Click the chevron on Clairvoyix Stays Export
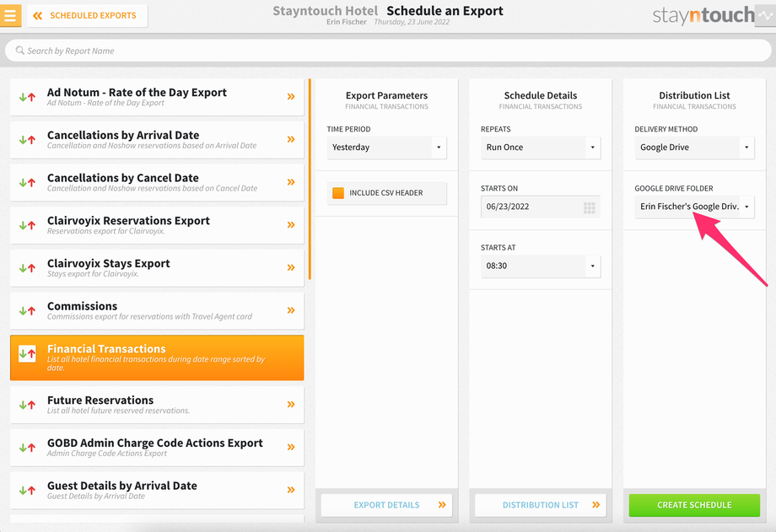This screenshot has height=532, width=776. point(291,267)
